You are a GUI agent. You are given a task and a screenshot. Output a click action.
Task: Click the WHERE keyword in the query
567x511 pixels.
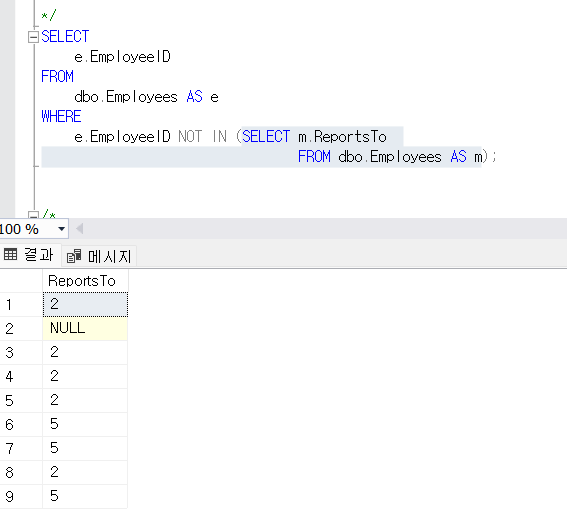61,116
